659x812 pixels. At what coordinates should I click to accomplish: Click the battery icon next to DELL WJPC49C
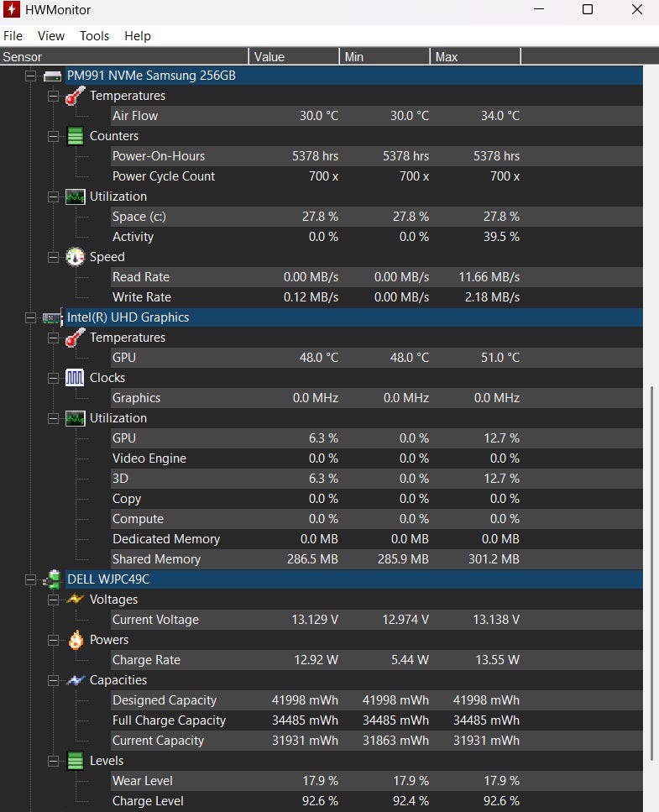click(x=53, y=579)
